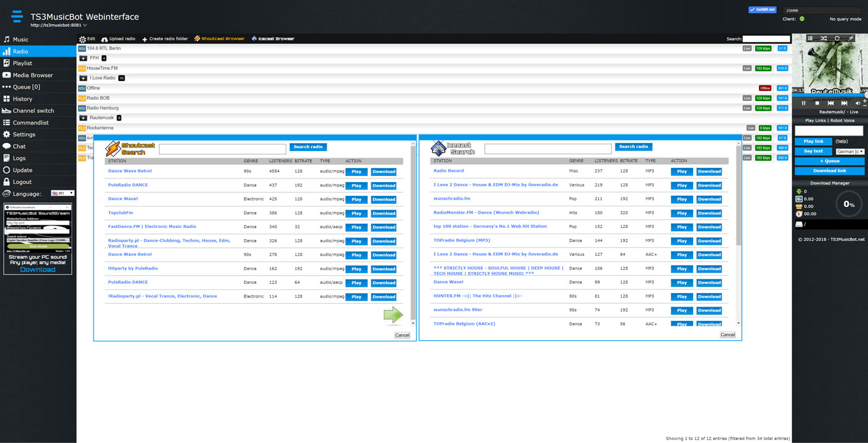This screenshot has width=868, height=443.
Task: Open Channel switch in the sidebar
Action: pyautogui.click(x=33, y=111)
